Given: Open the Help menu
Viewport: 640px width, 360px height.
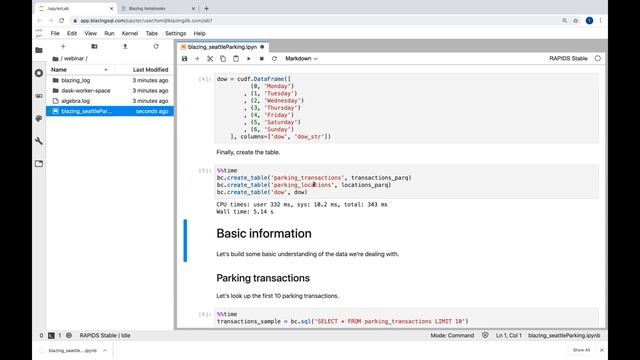Looking at the screenshot, I should [200, 33].
